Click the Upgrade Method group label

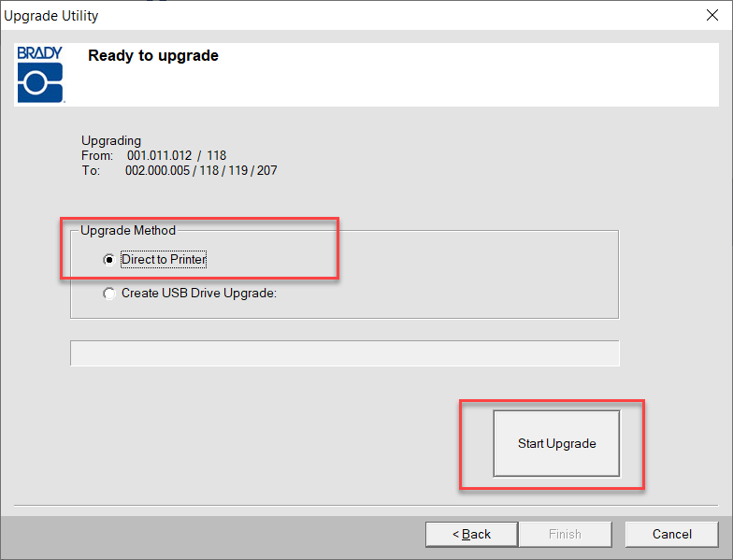tap(127, 230)
